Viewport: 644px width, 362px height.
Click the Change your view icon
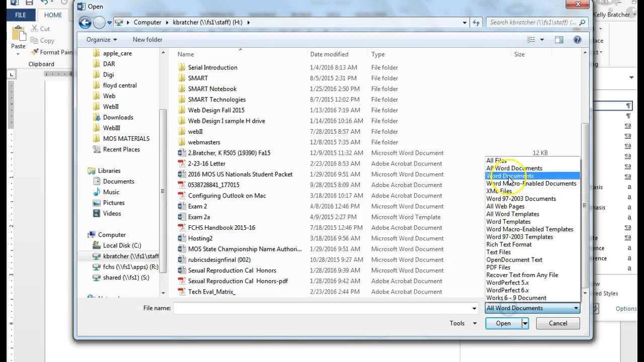[531, 40]
